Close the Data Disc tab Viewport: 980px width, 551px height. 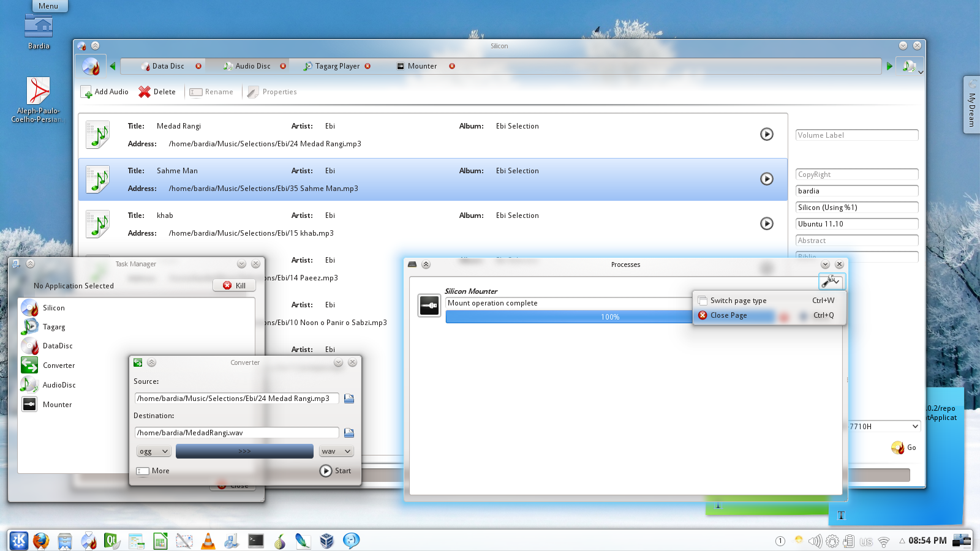(198, 66)
